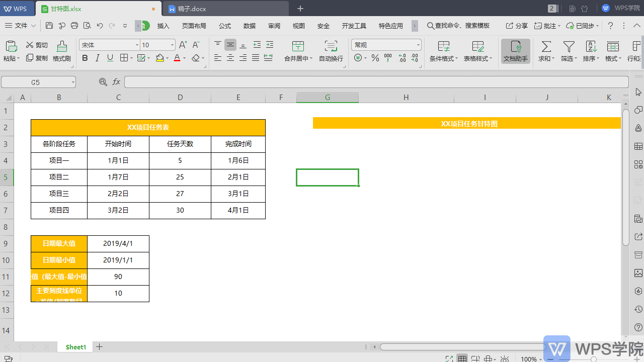Click the font color red A swatch
Image resolution: width=644 pixels, height=362 pixels.
[x=177, y=58]
